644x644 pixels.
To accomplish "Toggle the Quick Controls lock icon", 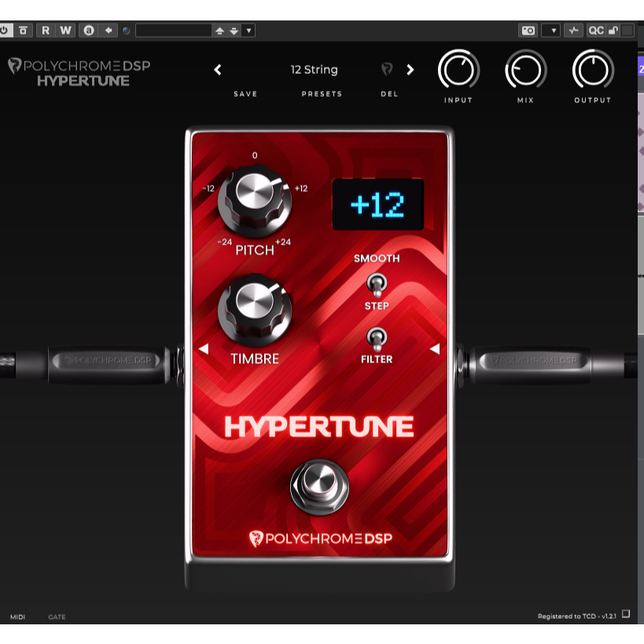I will click(613, 31).
